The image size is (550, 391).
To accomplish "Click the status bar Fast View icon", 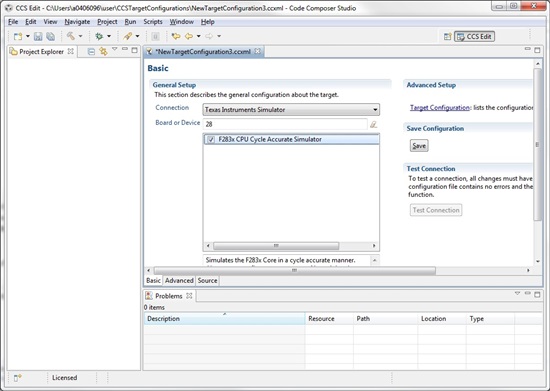I will click(x=18, y=378).
